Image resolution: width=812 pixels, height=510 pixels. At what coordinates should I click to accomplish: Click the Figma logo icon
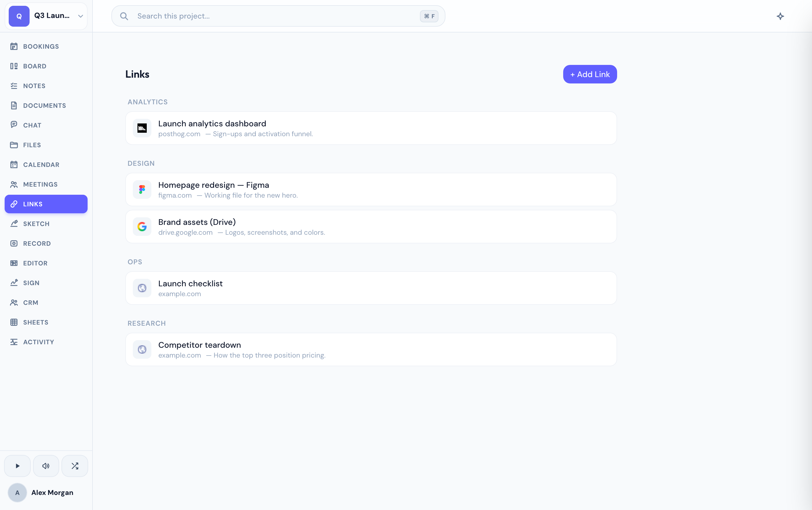coord(142,190)
